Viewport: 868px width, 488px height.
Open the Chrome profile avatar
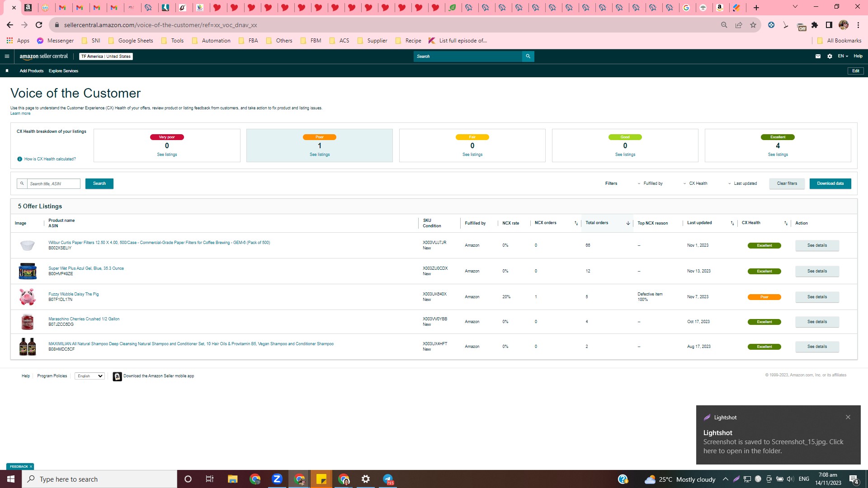pos(844,25)
